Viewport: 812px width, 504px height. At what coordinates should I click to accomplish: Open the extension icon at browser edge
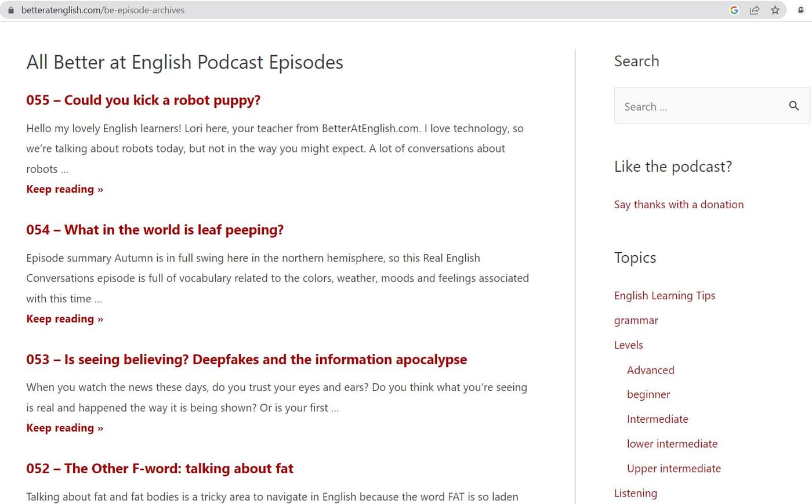point(801,10)
